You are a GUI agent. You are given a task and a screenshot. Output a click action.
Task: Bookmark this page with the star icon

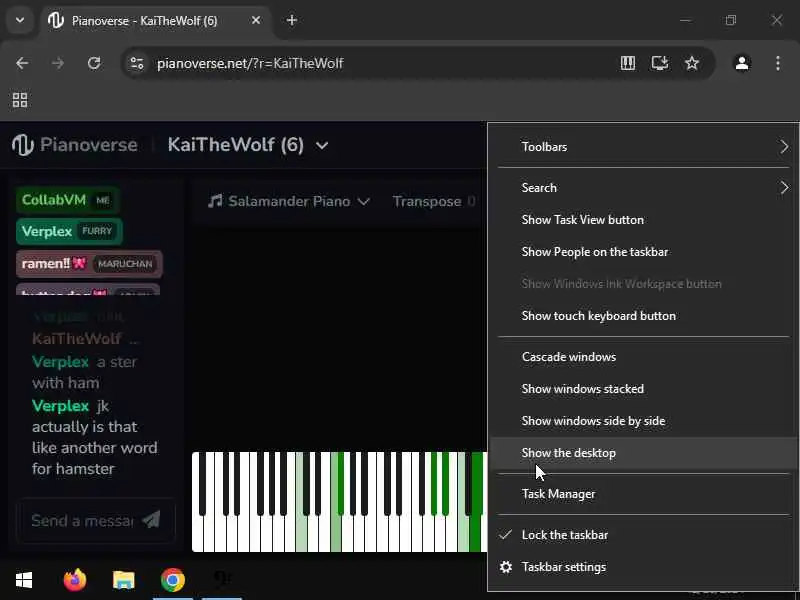692,63
